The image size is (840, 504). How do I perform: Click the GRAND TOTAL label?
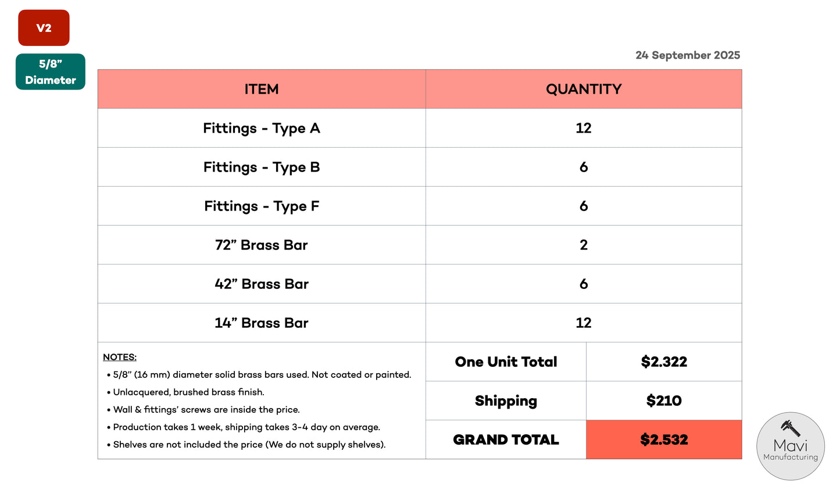[506, 439]
